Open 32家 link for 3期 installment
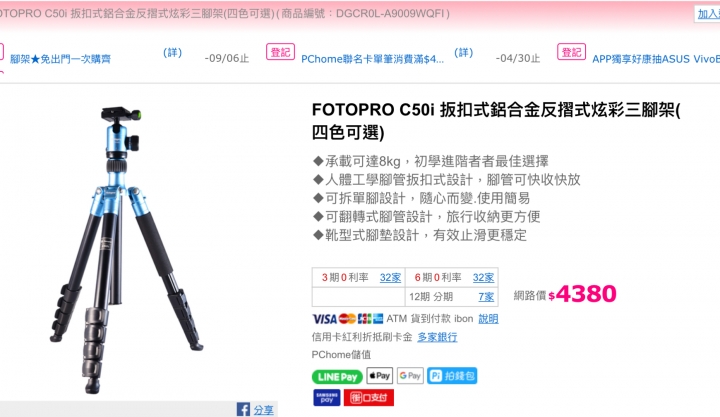720x417 pixels. (390, 277)
